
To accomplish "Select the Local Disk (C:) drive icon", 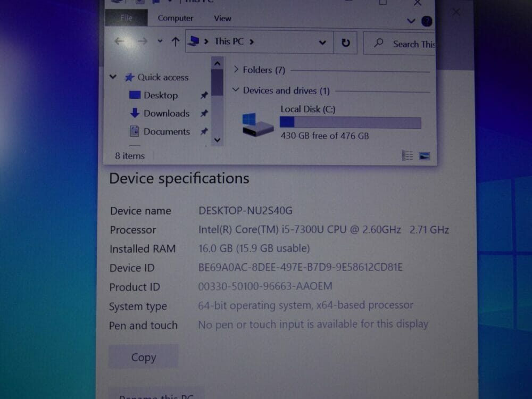I will 257,124.
